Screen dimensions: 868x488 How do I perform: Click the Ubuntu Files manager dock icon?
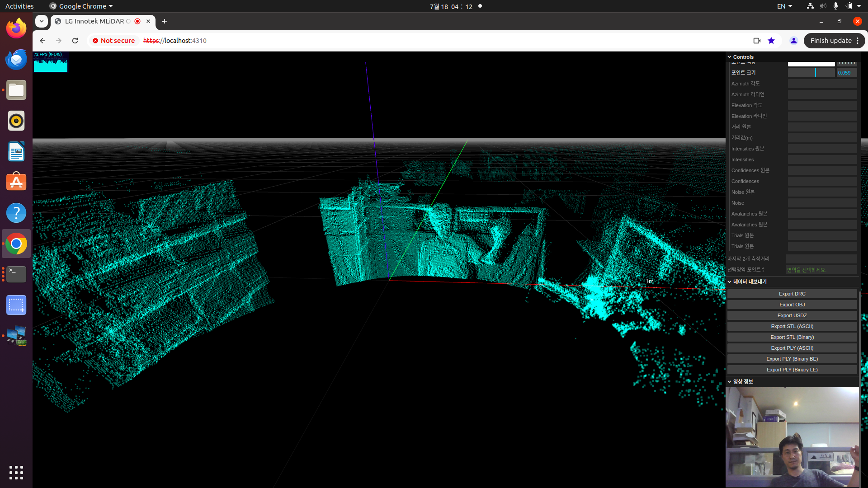[16, 90]
